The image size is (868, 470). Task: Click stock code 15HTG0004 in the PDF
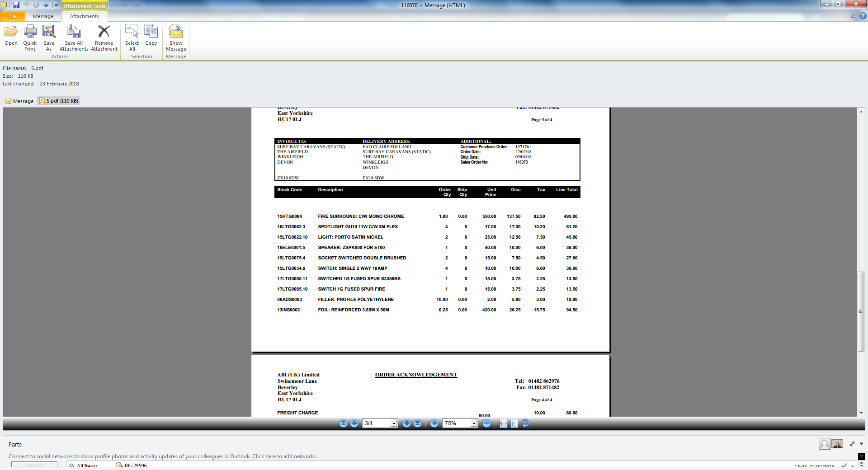click(289, 216)
